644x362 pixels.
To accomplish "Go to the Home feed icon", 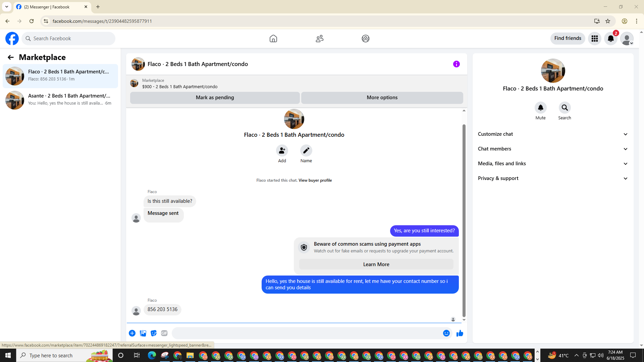I will (273, 39).
